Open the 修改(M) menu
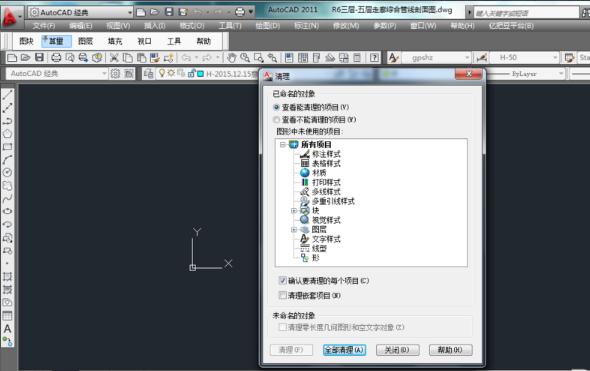590x371 pixels. (x=346, y=26)
